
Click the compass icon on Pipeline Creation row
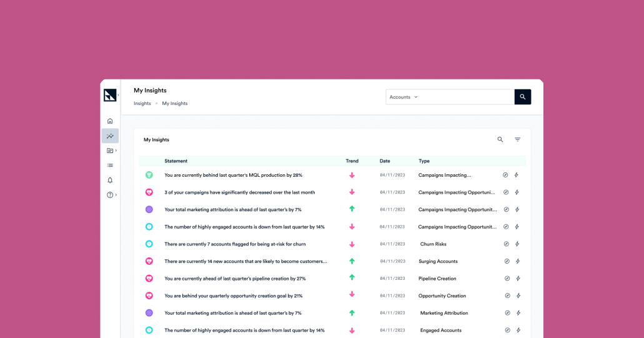(507, 279)
